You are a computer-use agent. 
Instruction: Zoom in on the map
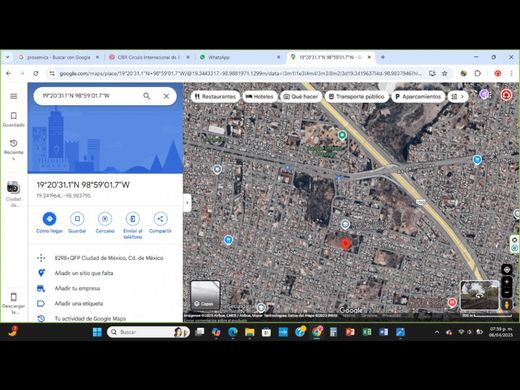pyautogui.click(x=507, y=282)
